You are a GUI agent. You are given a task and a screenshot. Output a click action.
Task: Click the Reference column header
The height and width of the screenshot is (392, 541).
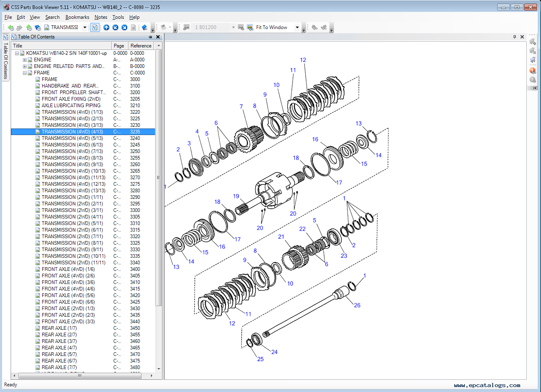[x=141, y=46]
